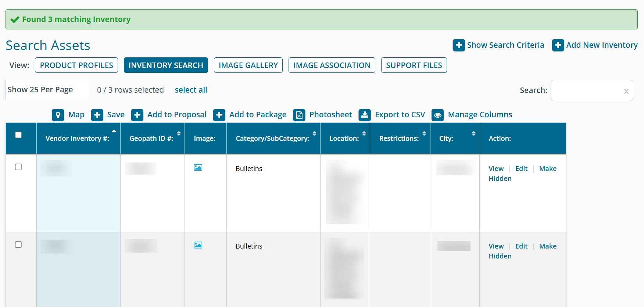This screenshot has width=644, height=307.
Task: Click the plus icon beside Save
Action: tap(97, 115)
